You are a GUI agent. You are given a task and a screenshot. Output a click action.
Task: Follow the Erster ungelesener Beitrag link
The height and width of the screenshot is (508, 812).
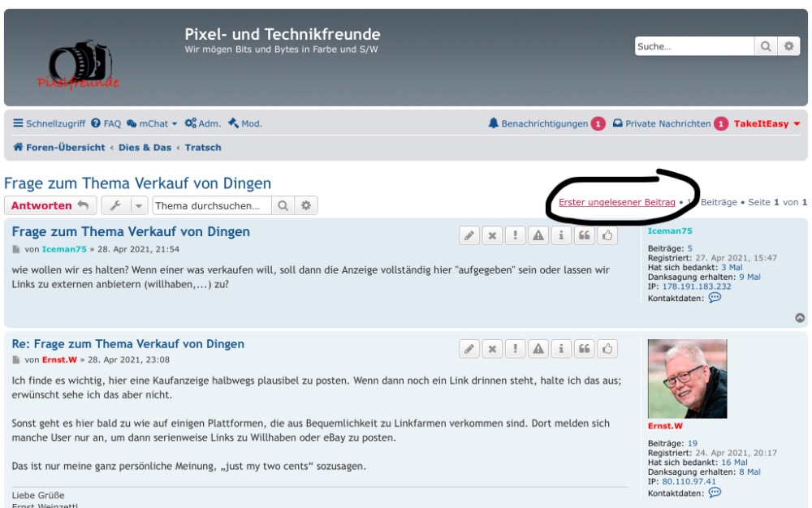[617, 201]
